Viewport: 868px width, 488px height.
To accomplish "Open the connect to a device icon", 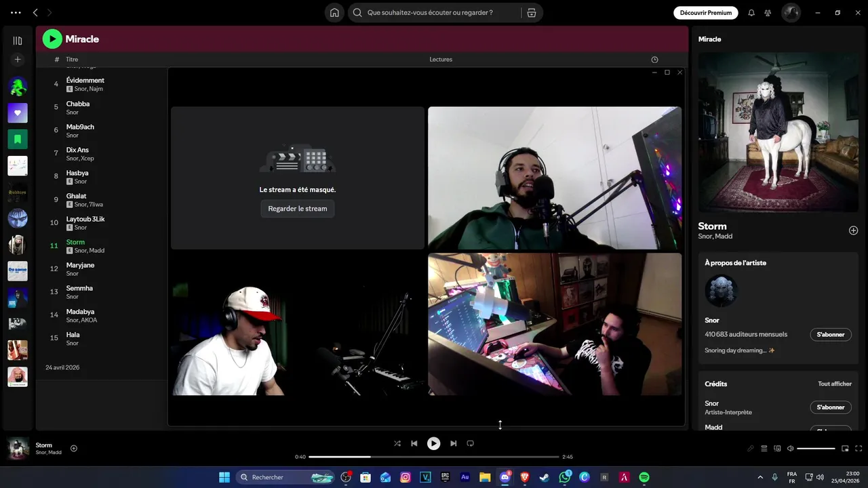I will [777, 448].
